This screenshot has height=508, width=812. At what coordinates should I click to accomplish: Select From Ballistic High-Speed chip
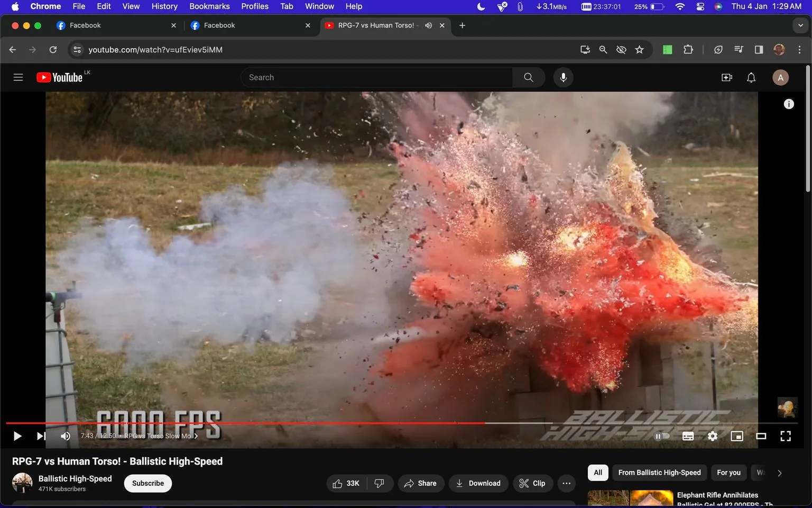pyautogui.click(x=659, y=473)
